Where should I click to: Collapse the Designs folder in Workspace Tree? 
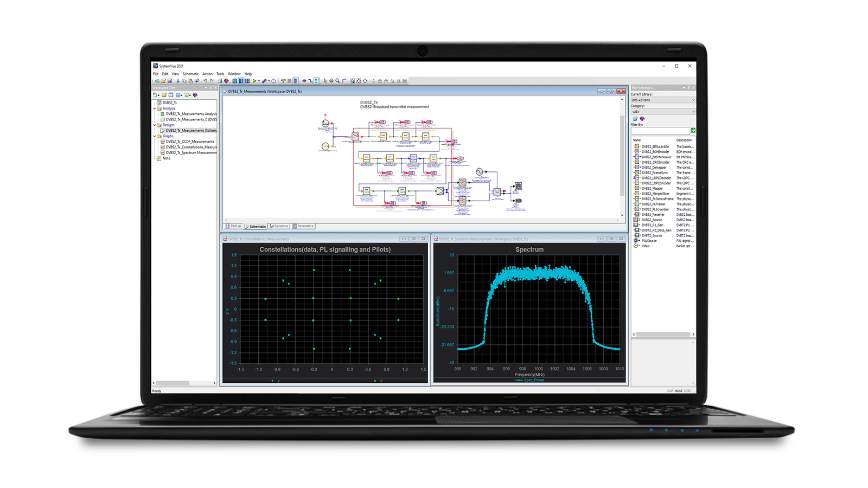tap(155, 125)
